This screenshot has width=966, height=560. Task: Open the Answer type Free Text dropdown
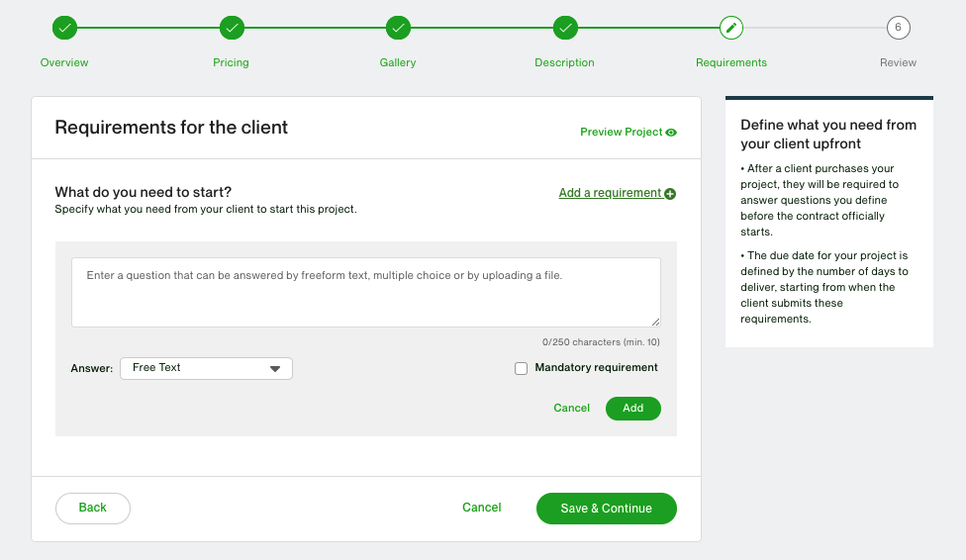206,368
